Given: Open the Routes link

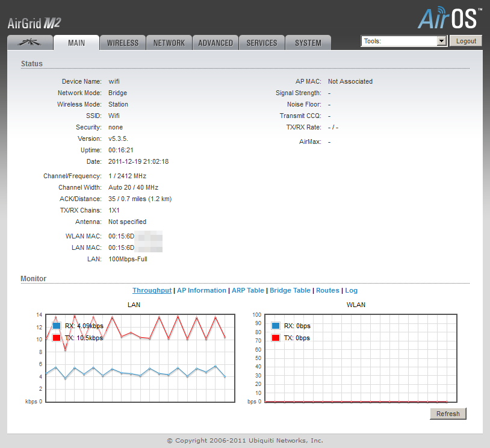Looking at the screenshot, I should (x=327, y=290).
